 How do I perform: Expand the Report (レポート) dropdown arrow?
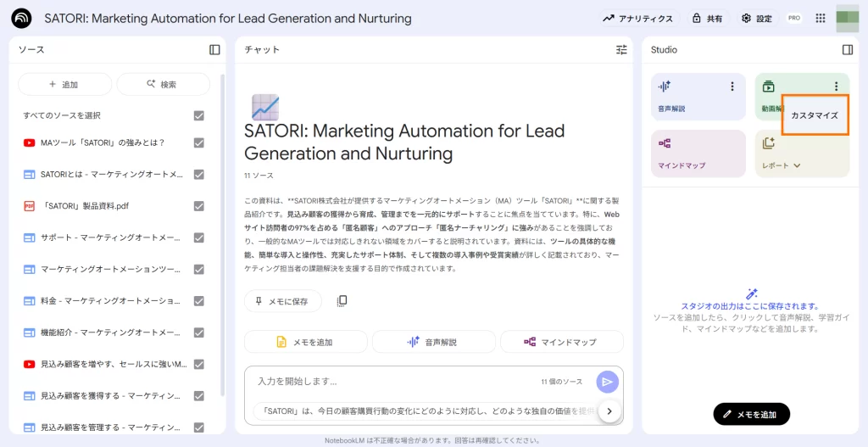797,165
